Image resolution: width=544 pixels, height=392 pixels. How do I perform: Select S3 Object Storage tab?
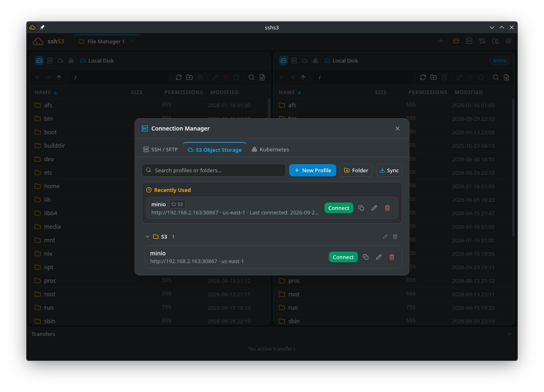215,150
